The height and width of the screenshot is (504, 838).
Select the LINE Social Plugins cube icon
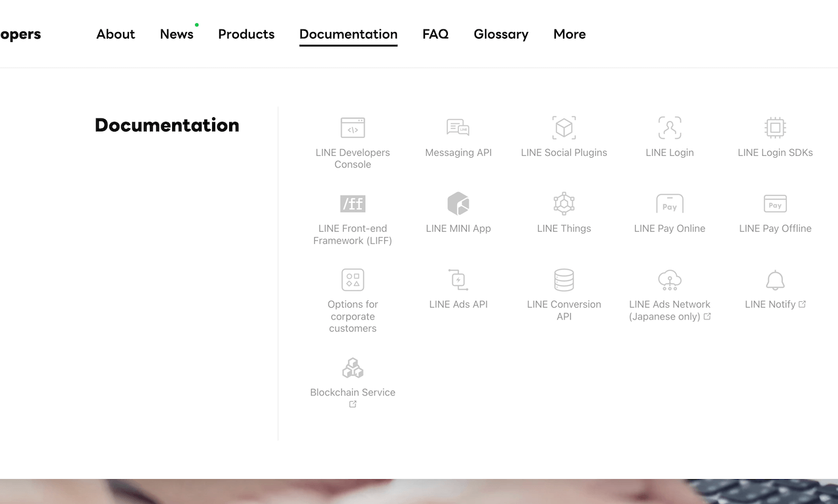tap(564, 128)
